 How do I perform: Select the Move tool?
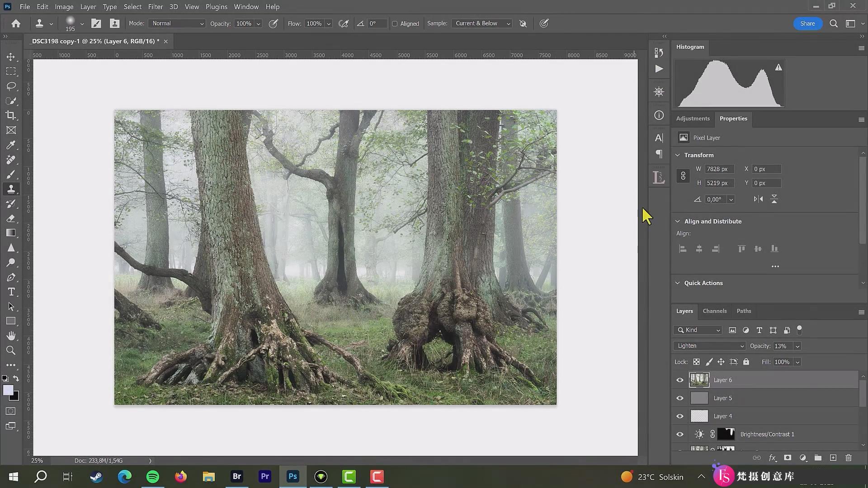point(11,57)
